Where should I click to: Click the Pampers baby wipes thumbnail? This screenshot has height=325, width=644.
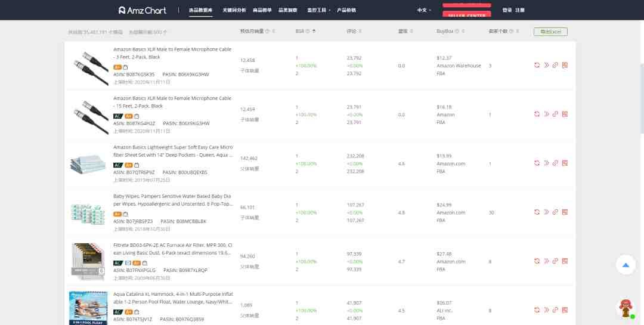click(88, 213)
